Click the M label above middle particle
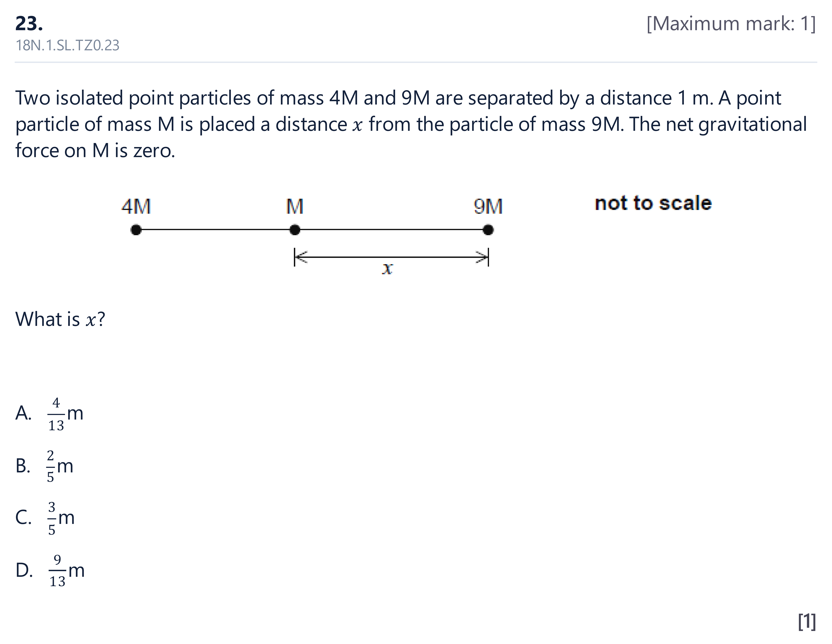This screenshot has height=644, width=832. (294, 206)
